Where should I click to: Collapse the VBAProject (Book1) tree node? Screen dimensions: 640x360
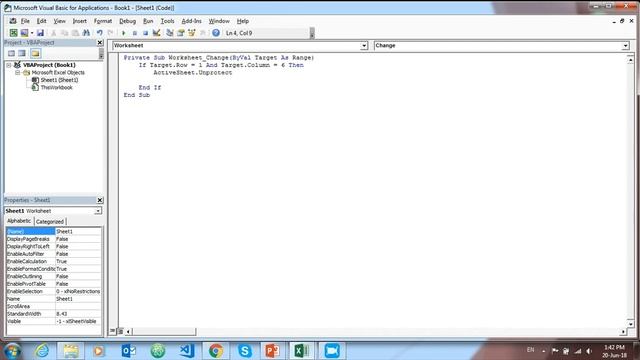(x=9, y=65)
